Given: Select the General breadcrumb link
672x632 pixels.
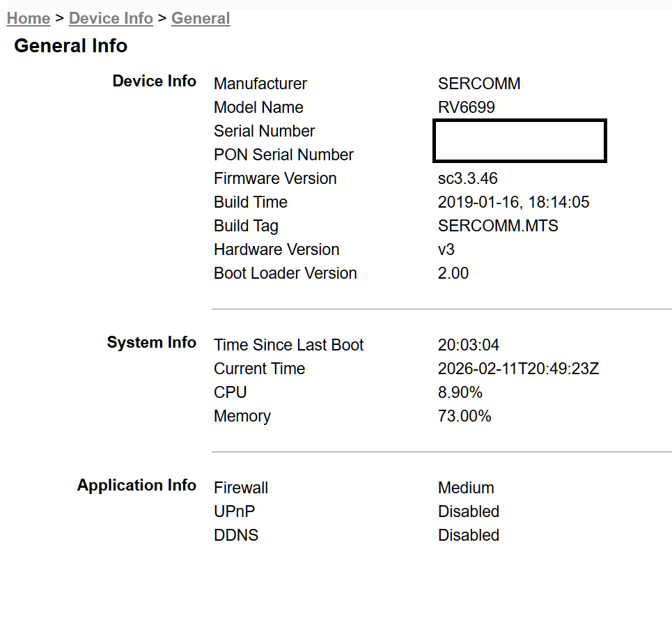Looking at the screenshot, I should pos(201,19).
